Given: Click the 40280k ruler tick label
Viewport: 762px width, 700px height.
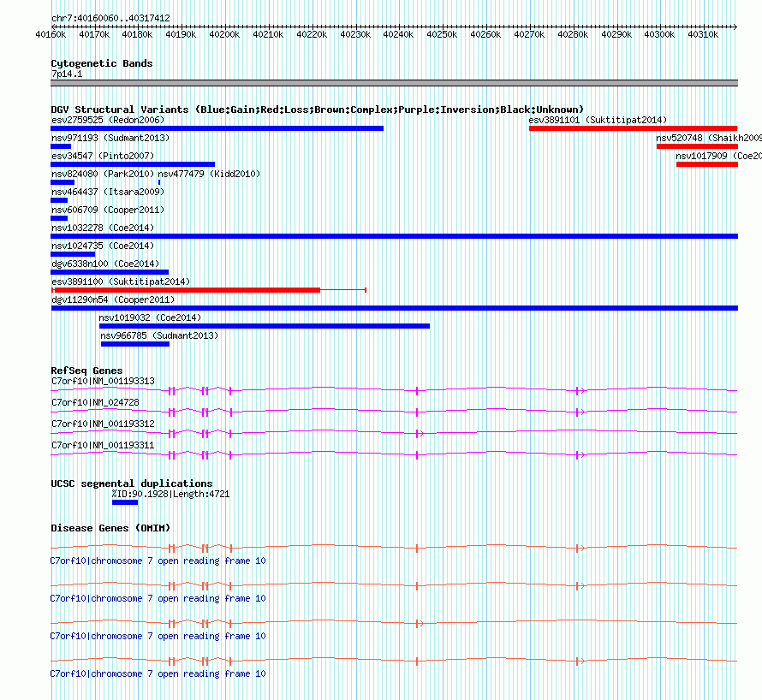Looking at the screenshot, I should (573, 34).
